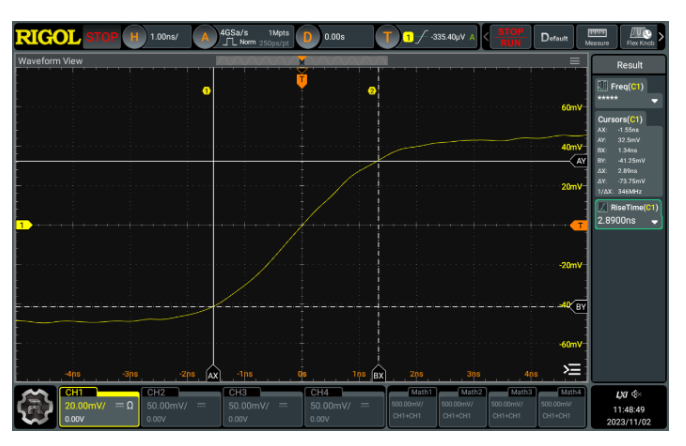Click the CH1 DC coupling and impedance indicator

[x=124, y=406]
